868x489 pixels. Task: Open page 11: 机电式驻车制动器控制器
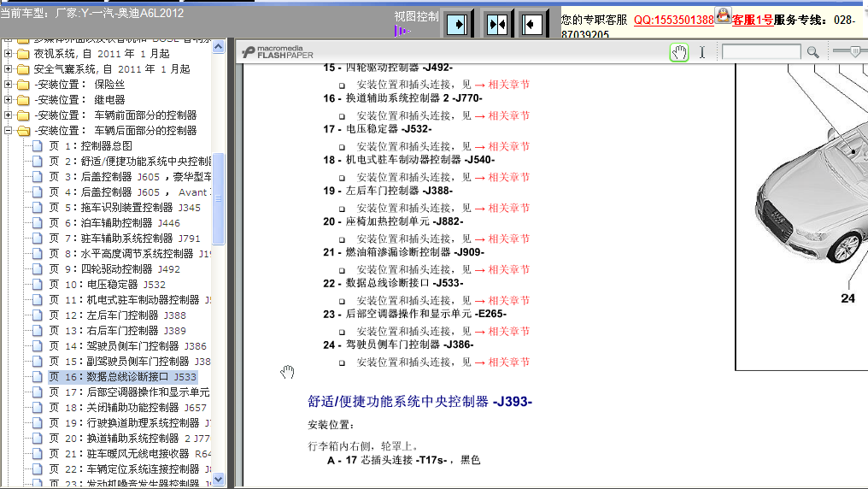[130, 299]
